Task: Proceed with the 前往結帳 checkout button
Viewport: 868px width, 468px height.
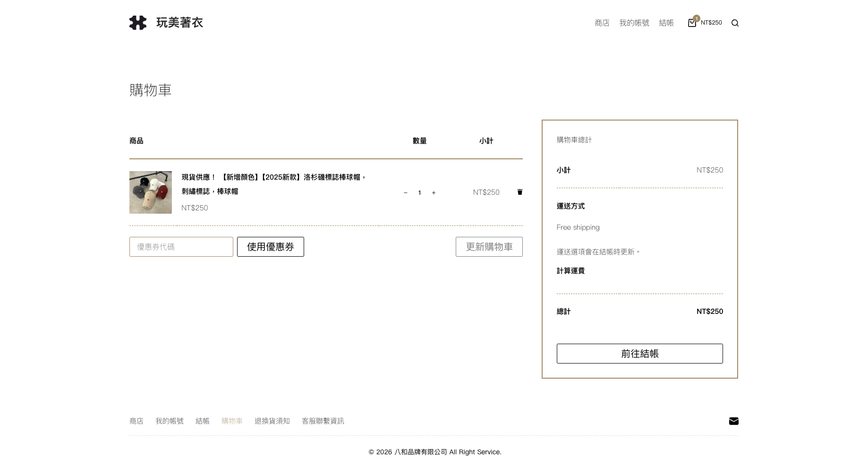Action: click(639, 354)
